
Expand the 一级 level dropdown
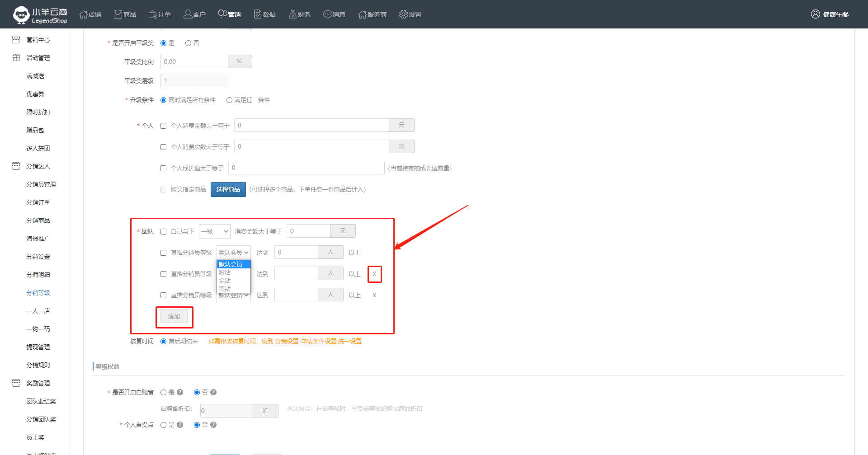pyautogui.click(x=215, y=231)
